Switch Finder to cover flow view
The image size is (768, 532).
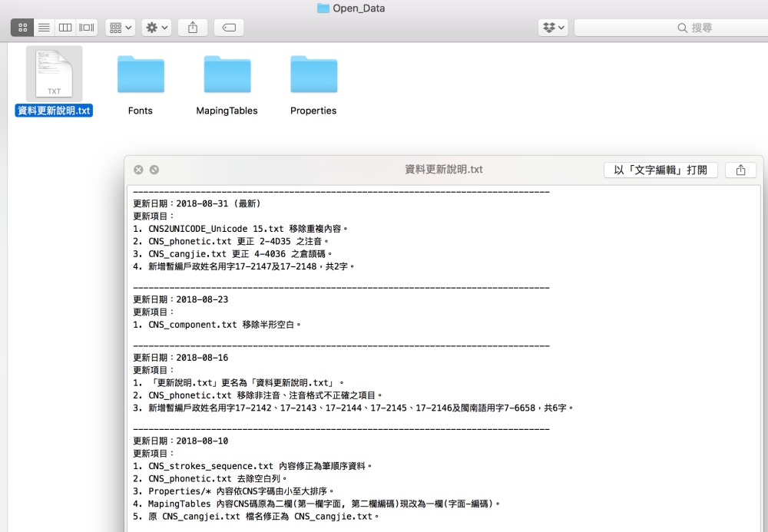pos(87,28)
